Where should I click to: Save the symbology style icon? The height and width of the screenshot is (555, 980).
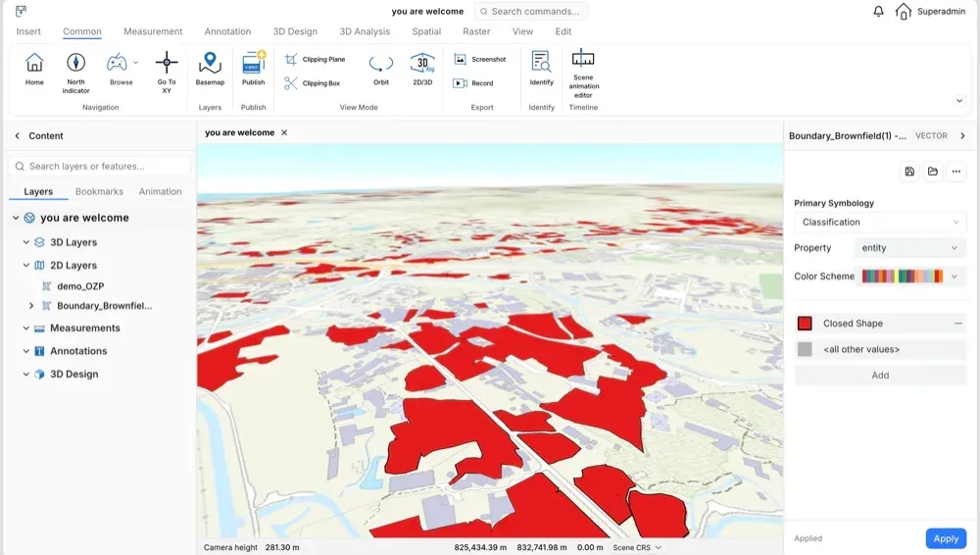pyautogui.click(x=909, y=172)
